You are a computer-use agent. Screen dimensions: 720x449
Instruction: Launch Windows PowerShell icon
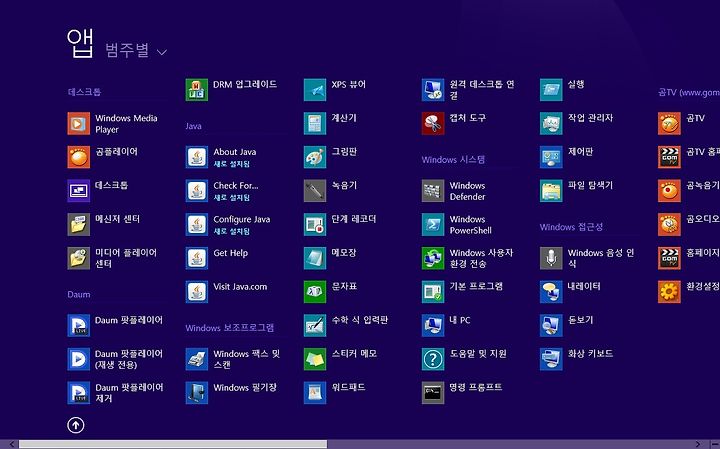[433, 224]
